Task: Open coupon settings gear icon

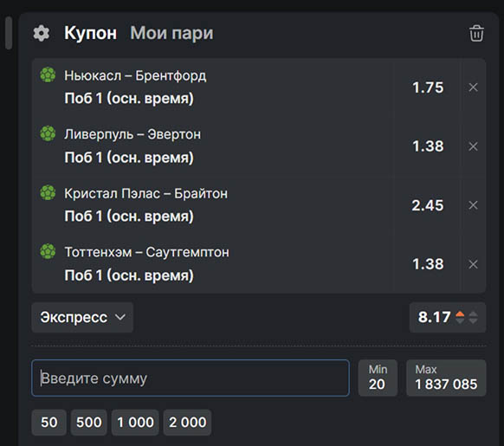Action: tap(42, 33)
